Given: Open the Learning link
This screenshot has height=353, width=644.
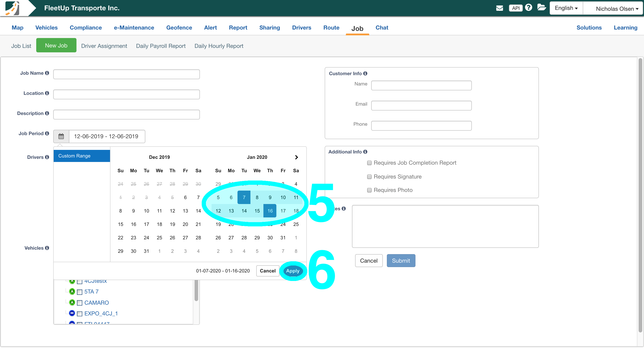Looking at the screenshot, I should tap(625, 28).
